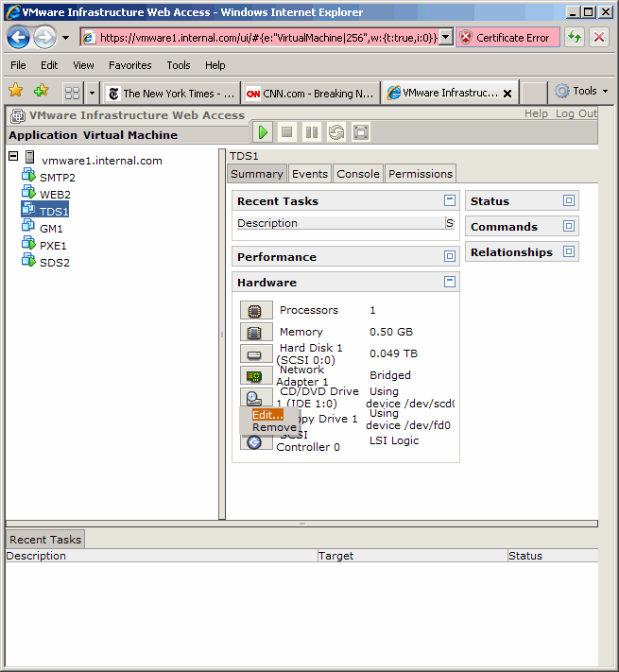This screenshot has width=619, height=672.
Task: Open the Virtual Machine menu
Action: pos(129,135)
